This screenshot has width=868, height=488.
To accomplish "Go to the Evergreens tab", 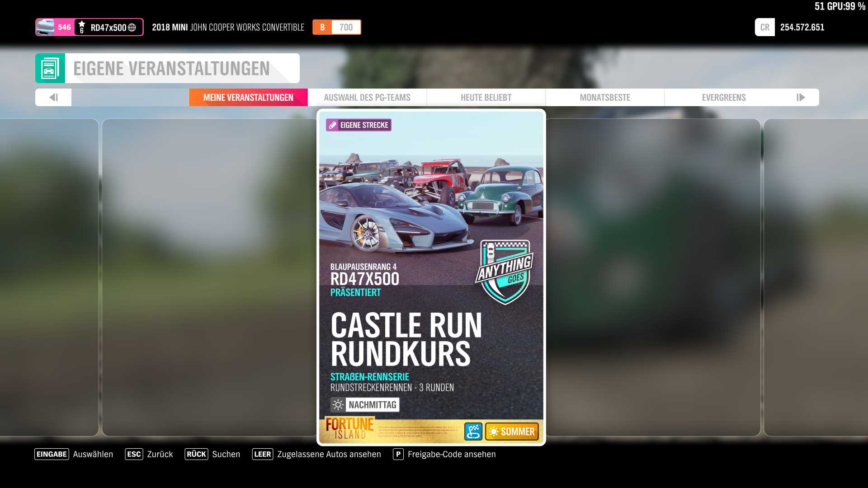I will click(723, 98).
